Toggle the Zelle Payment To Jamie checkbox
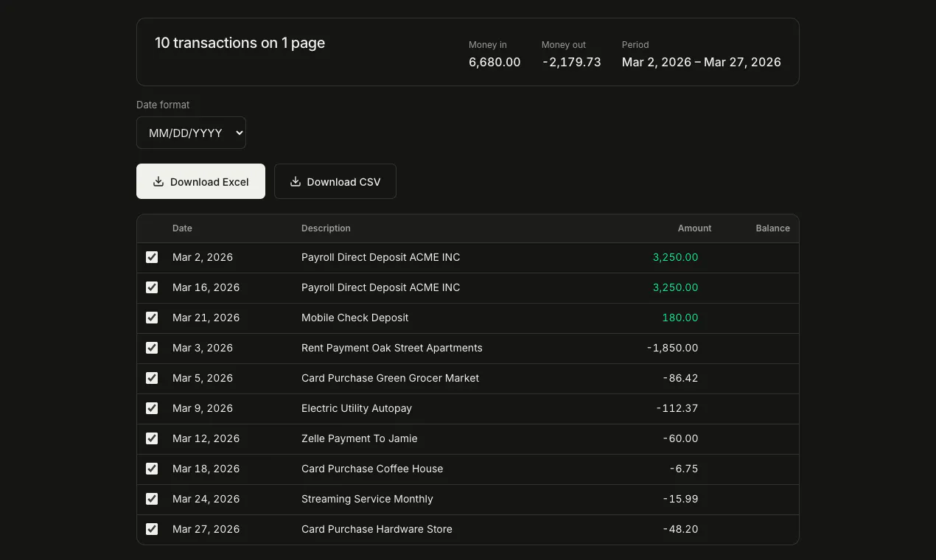Viewport: 936px width, 560px height. pyautogui.click(x=152, y=438)
